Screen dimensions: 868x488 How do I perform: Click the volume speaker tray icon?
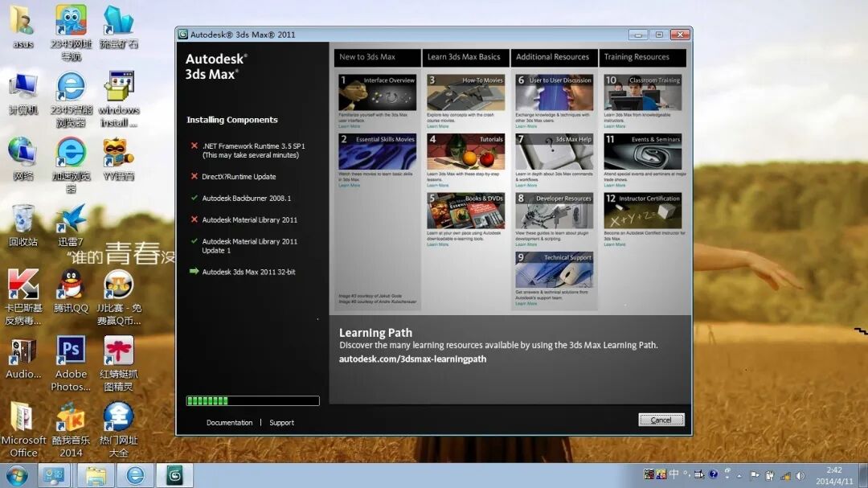point(800,475)
